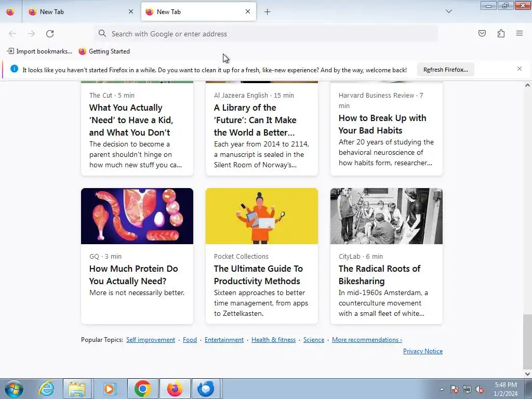532x399 pixels.
Task: Click CityLab · 6 min source label
Action: click(x=361, y=257)
